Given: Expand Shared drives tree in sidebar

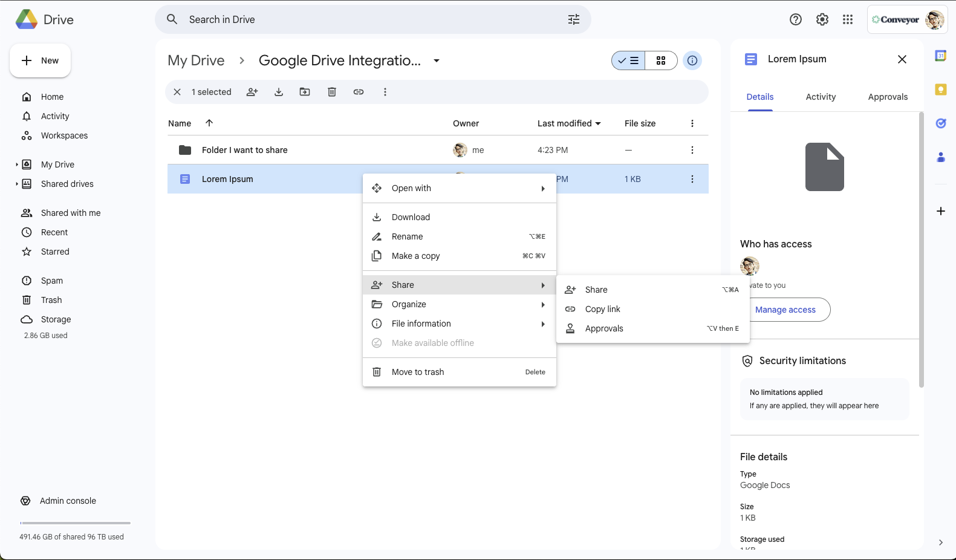Looking at the screenshot, I should point(17,184).
